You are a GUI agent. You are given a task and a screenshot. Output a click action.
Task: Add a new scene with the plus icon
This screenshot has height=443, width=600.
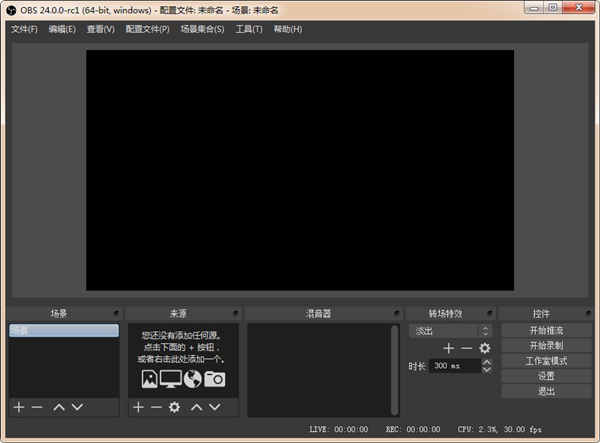(x=18, y=407)
